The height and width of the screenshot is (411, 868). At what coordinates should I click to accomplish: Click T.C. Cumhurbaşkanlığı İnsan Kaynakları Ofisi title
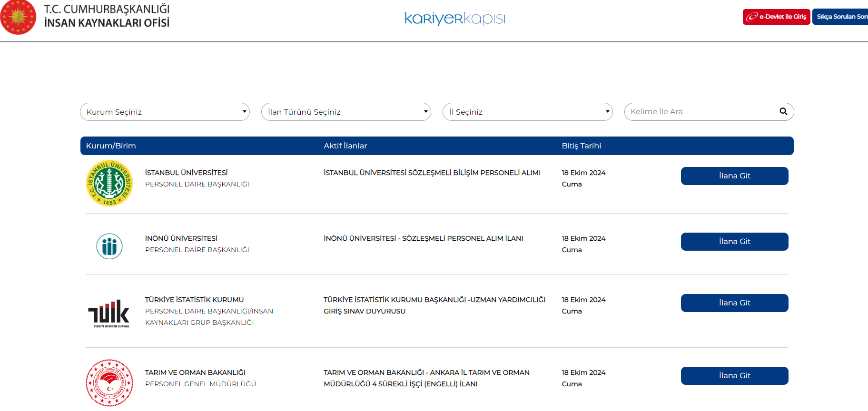(x=107, y=16)
